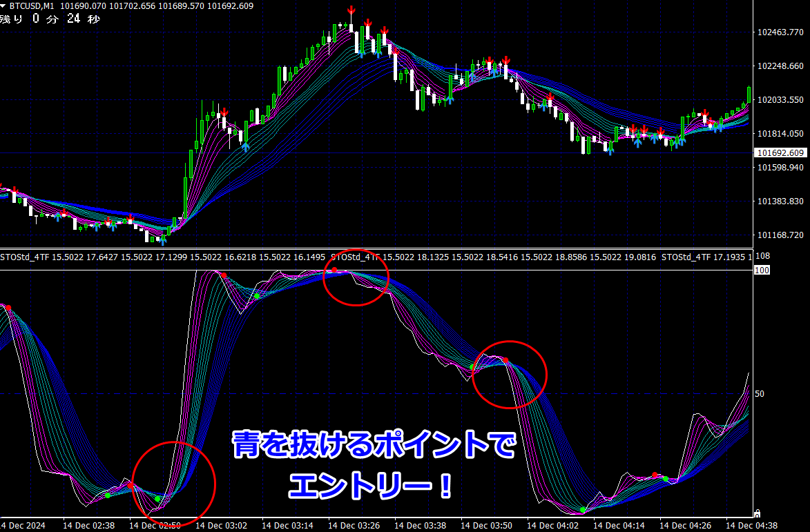This screenshot has width=810, height=532.
Task: Select the BTCUSD,M1 chart title text
Action: (x=32, y=6)
